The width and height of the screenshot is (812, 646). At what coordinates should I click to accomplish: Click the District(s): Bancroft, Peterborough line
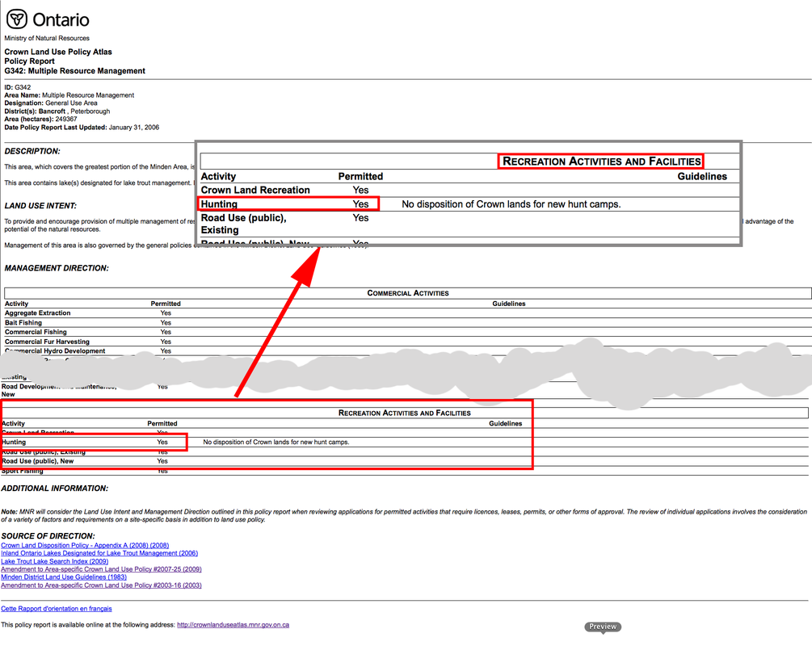click(57, 111)
